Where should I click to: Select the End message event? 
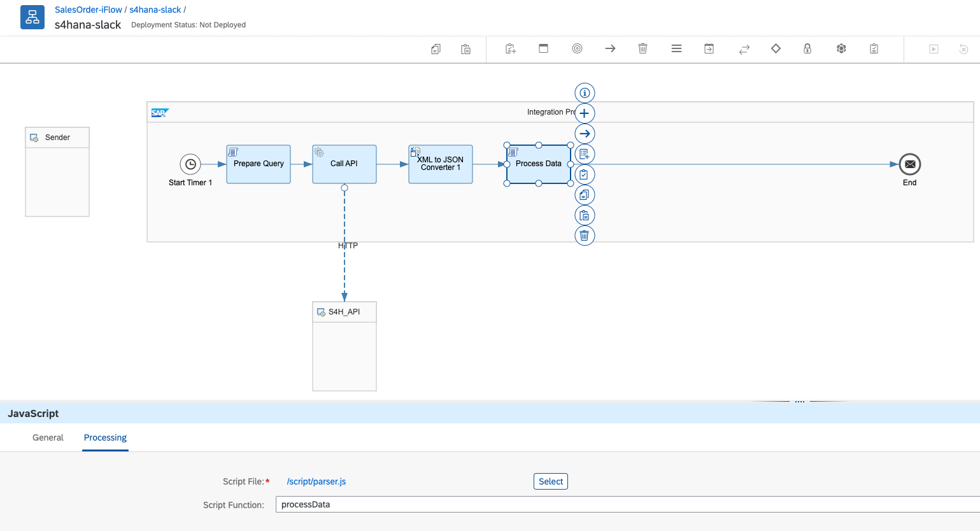(x=910, y=164)
